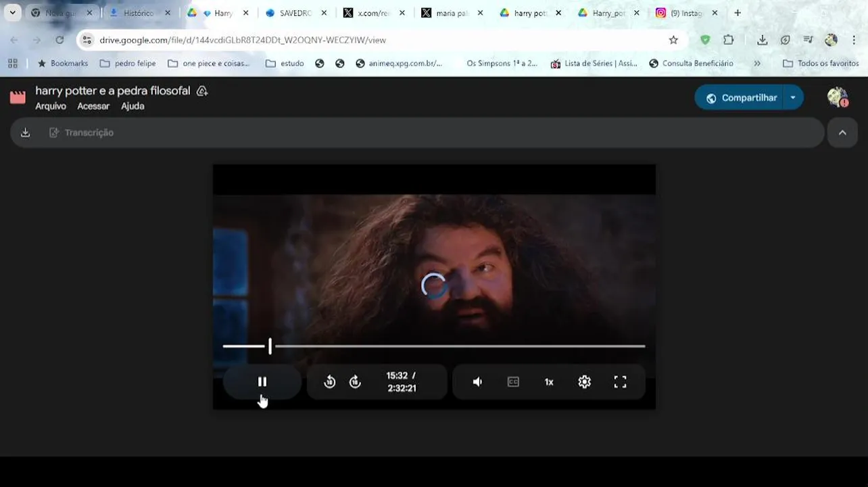The height and width of the screenshot is (487, 868).
Task: Open media controls icon in toolbar
Action: pyautogui.click(x=808, y=40)
